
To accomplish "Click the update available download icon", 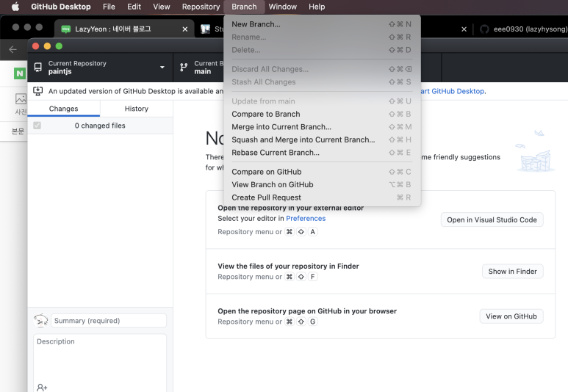I will click(37, 91).
